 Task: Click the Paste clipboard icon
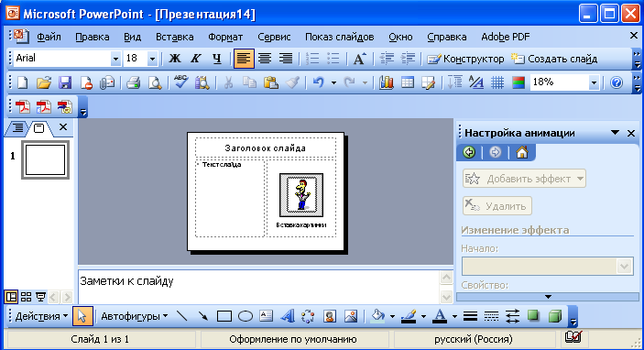(271, 82)
